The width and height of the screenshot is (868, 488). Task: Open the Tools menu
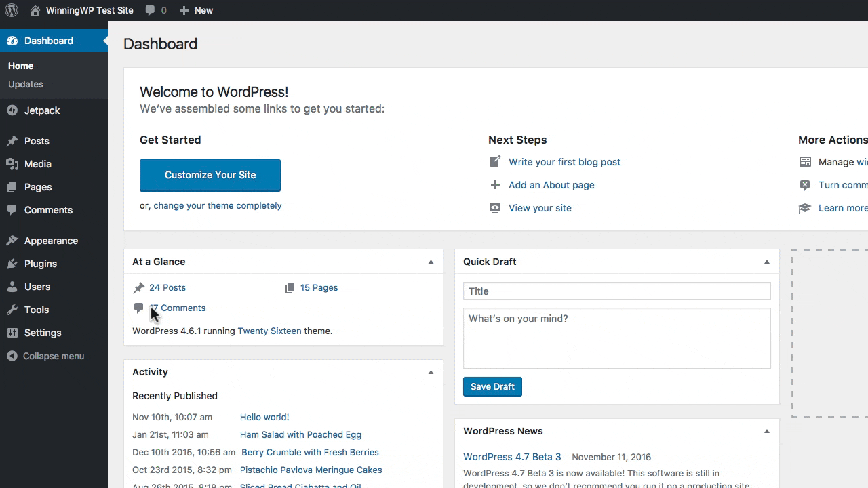[54, 310]
